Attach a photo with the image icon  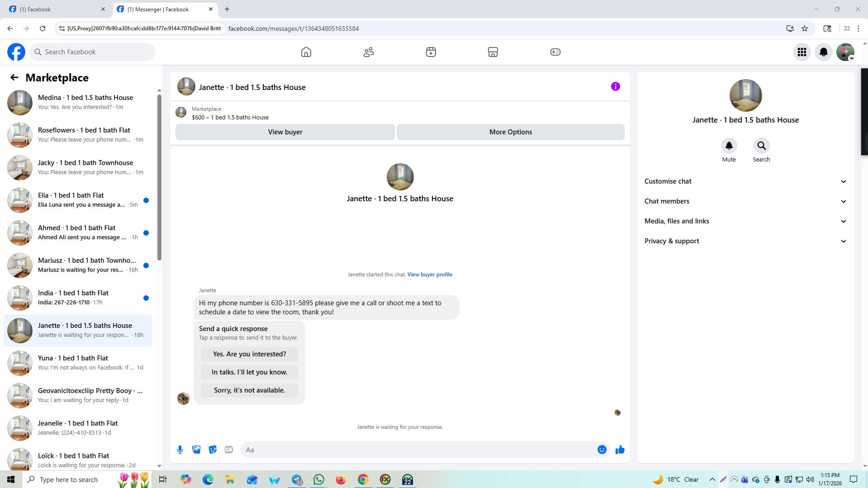click(196, 450)
